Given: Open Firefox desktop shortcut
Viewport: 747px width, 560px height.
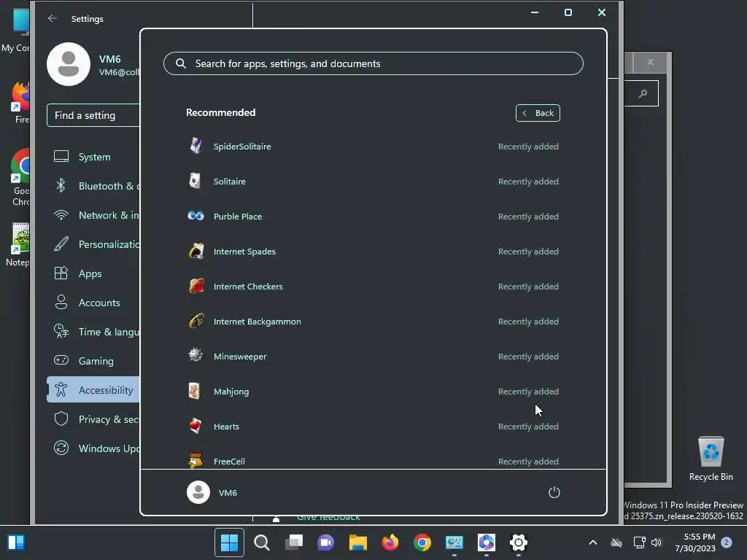Looking at the screenshot, I should [x=22, y=103].
